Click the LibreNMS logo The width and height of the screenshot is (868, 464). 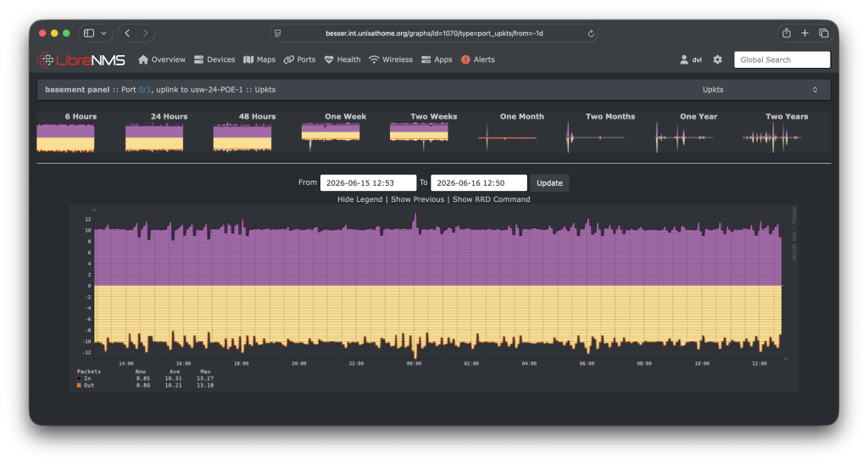(81, 59)
